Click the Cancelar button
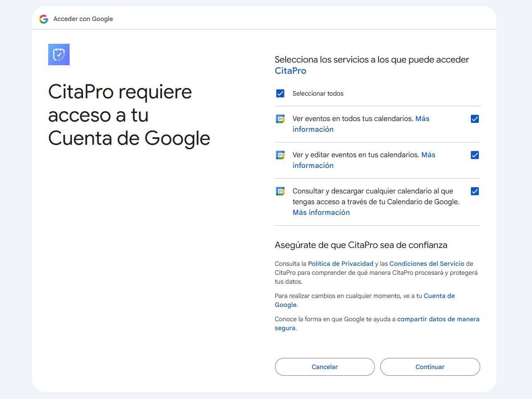This screenshot has height=399, width=532. [x=325, y=367]
